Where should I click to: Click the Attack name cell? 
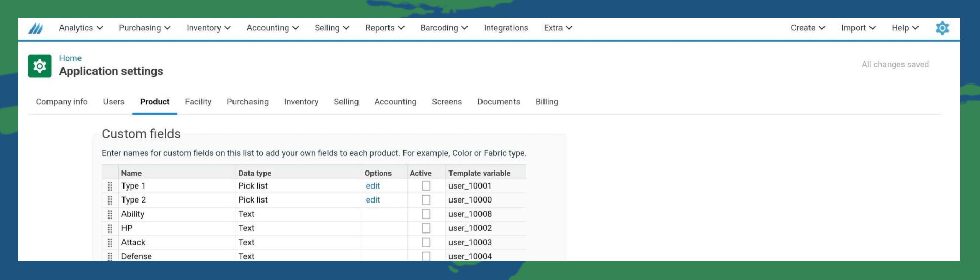tap(177, 242)
